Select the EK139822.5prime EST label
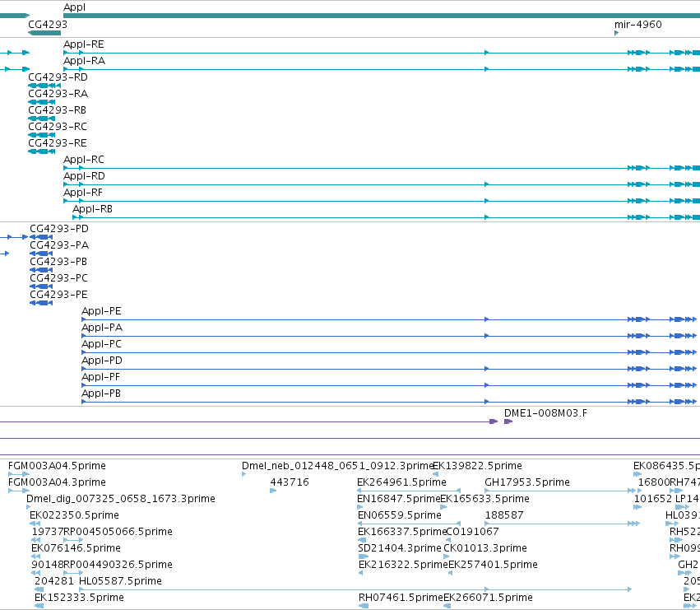This screenshot has height=610, width=700. click(x=478, y=466)
